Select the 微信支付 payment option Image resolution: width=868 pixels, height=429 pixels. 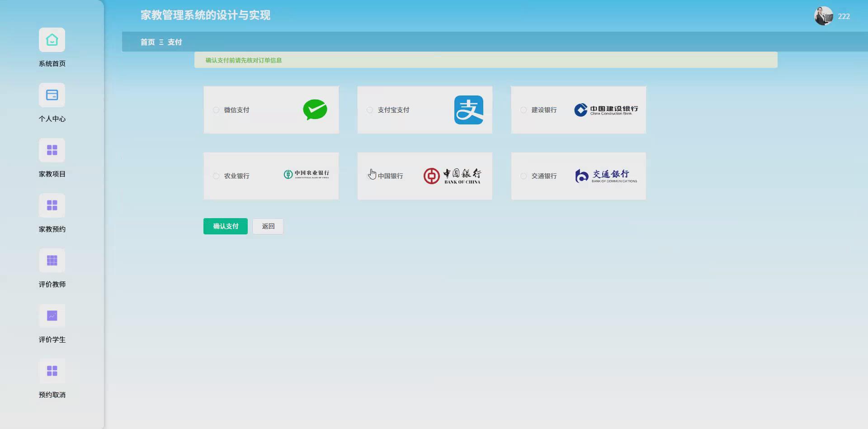coord(216,110)
